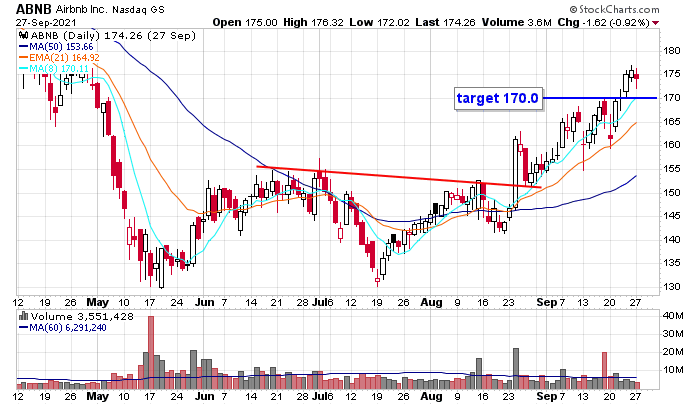Click the 130 price axis label

[671, 287]
